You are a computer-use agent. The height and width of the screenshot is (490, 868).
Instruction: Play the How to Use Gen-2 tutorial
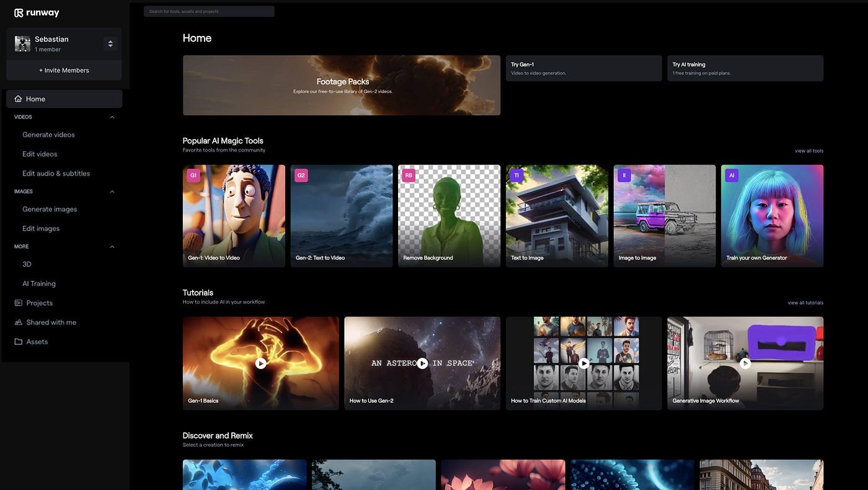pos(422,363)
